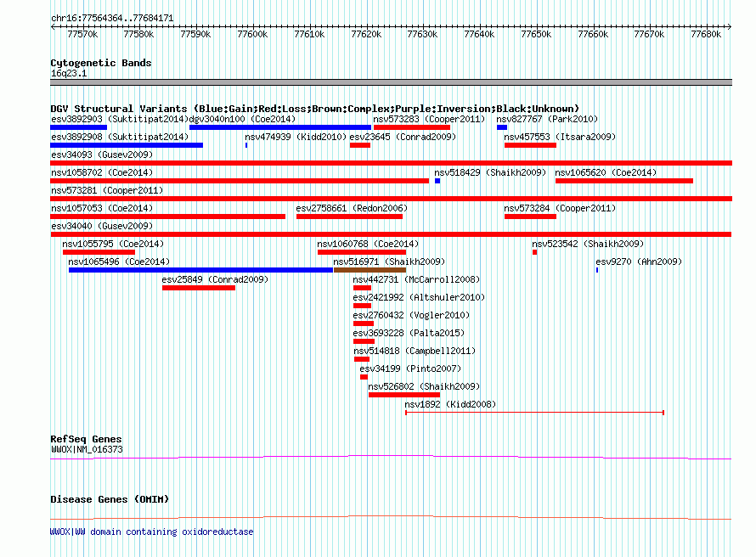The height and width of the screenshot is (557, 756).
Task: Click the esv25849 (Conrad2009) variant label
Action: coord(215,279)
